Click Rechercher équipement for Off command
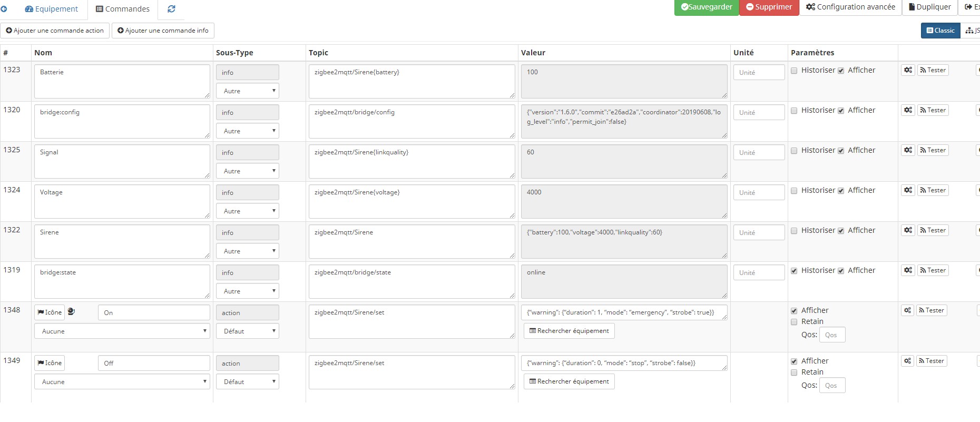Image resolution: width=980 pixels, height=422 pixels. point(569,381)
